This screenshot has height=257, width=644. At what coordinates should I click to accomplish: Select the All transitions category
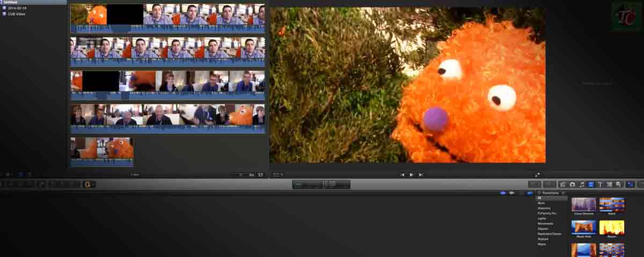(x=552, y=198)
